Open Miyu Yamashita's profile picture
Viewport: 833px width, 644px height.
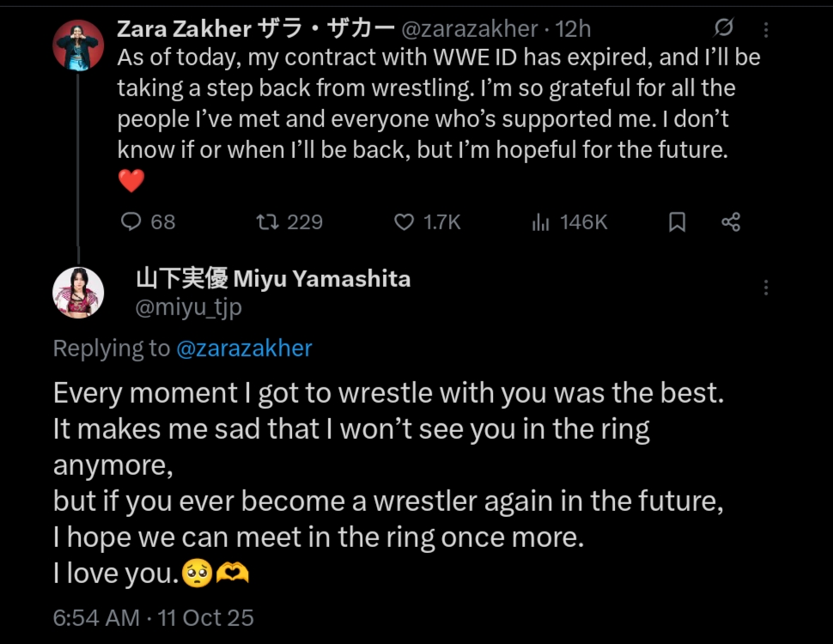pyautogui.click(x=79, y=293)
